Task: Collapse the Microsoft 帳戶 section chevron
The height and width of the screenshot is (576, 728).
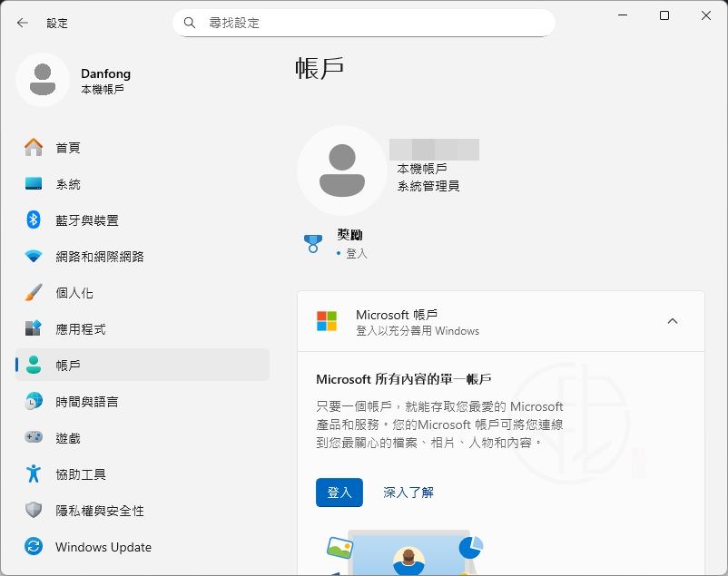Action: [x=673, y=321]
